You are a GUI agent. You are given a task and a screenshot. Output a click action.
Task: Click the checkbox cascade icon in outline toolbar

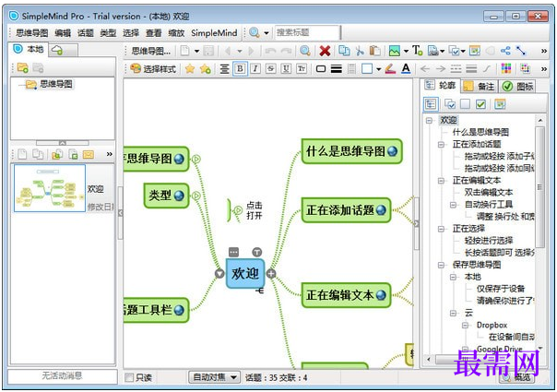pyautogui.click(x=450, y=104)
